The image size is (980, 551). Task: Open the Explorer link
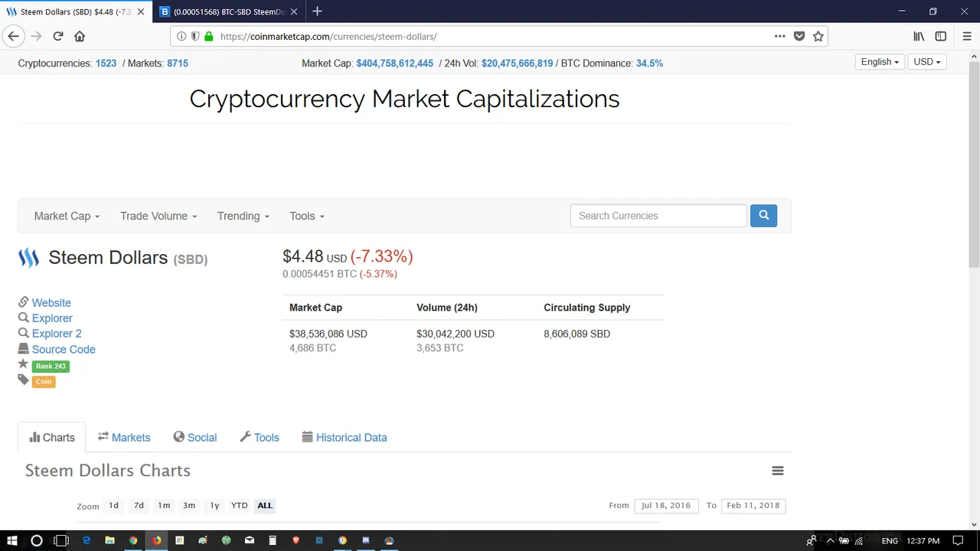[x=52, y=318]
